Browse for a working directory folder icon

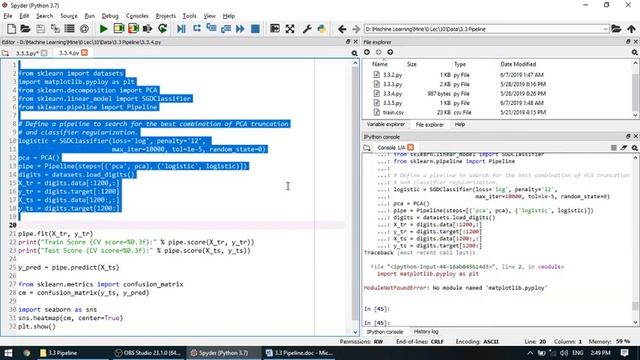click(616, 29)
